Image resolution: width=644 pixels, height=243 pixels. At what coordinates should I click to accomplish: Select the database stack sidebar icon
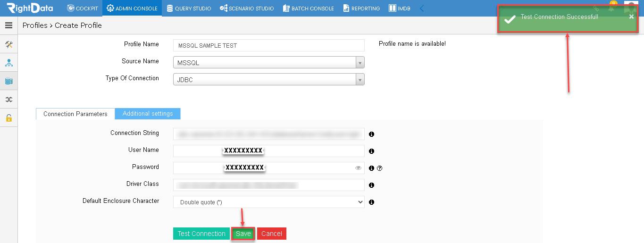[x=8, y=81]
